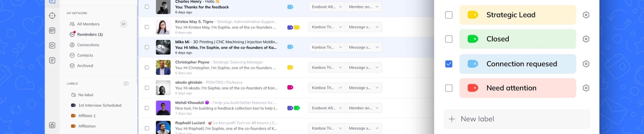Open the lock icon in sidebar

pyautogui.click(x=52, y=125)
